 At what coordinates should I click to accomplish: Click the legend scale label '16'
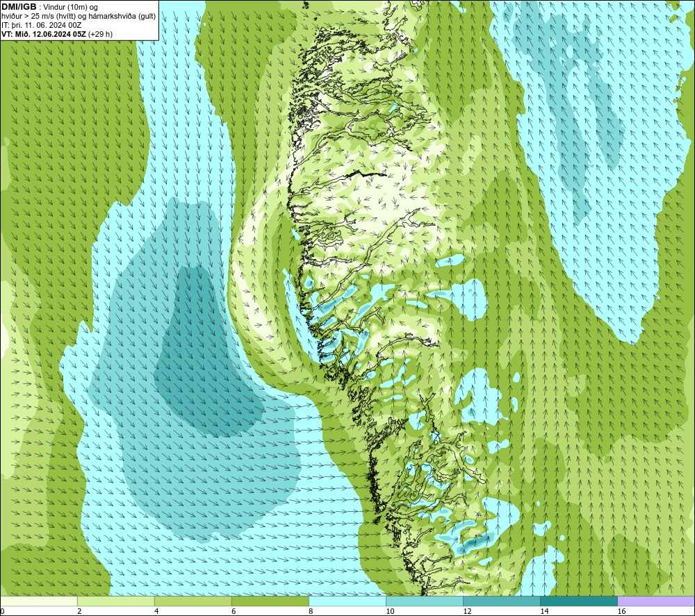[621, 612]
